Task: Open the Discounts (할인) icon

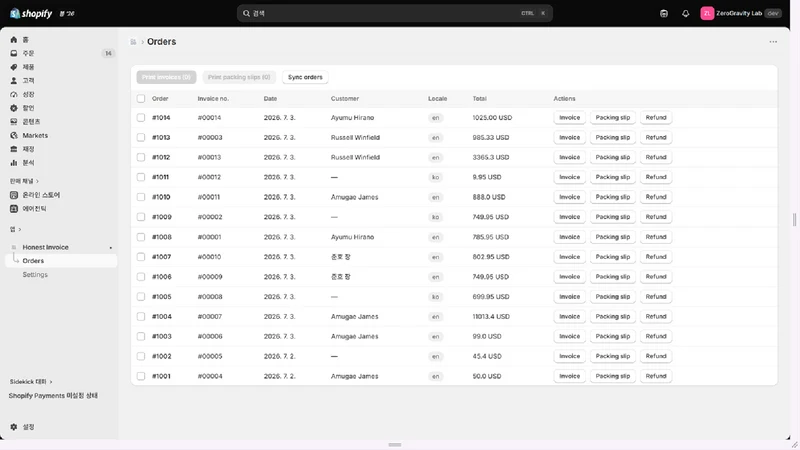Action: pyautogui.click(x=14, y=108)
